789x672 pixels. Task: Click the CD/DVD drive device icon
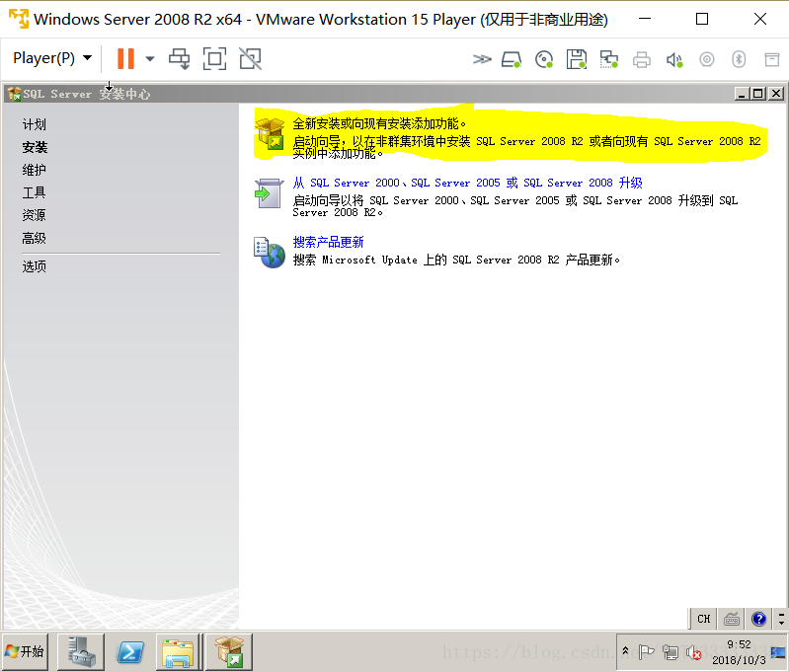544,60
